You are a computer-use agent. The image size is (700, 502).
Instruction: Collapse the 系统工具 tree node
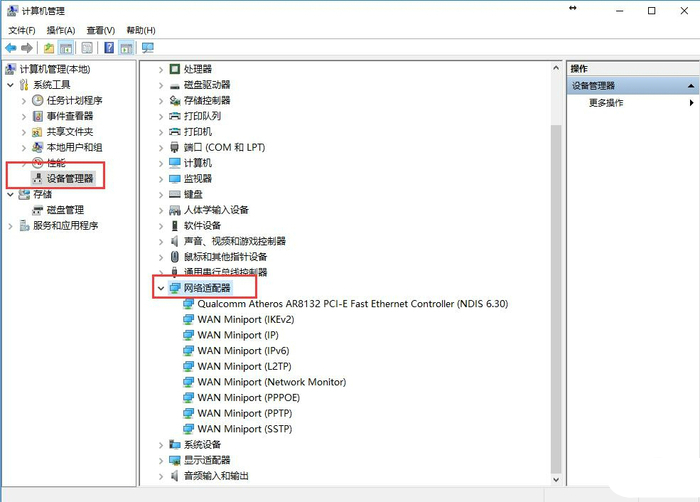(x=10, y=85)
